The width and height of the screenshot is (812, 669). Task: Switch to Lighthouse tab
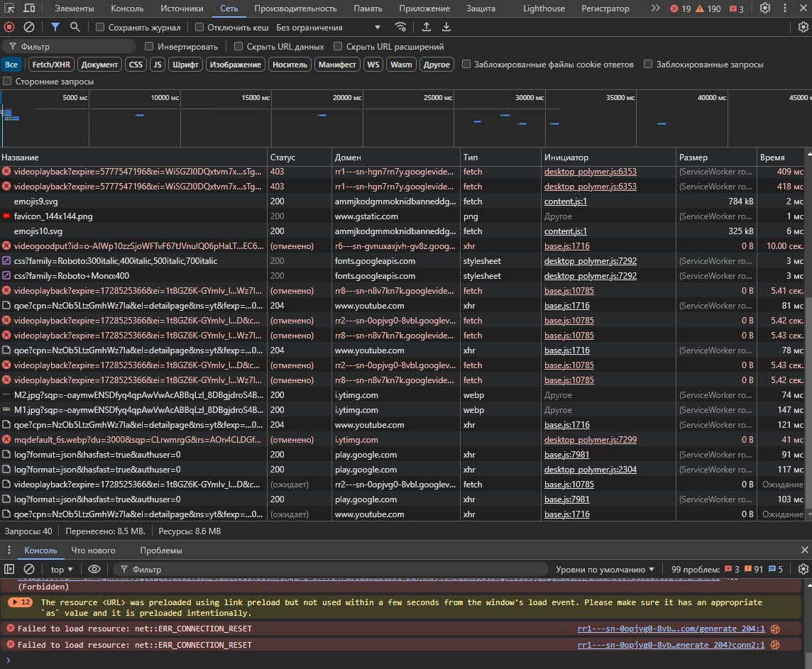544,9
